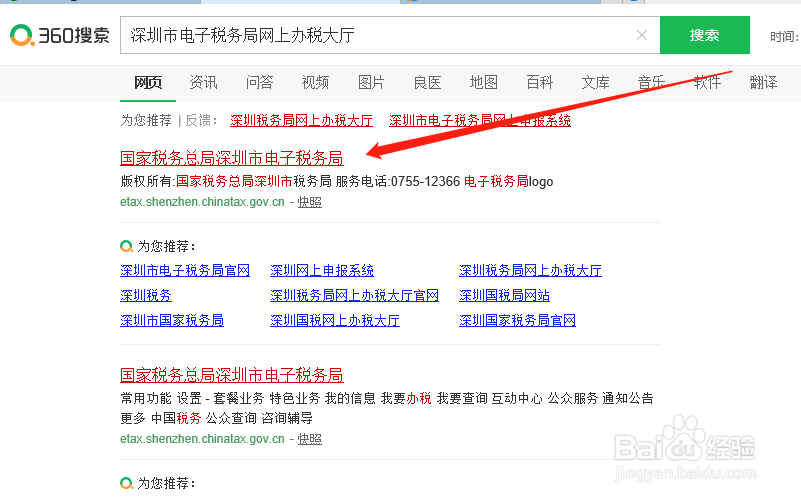This screenshot has width=801, height=500.
Task: Open second result 国家税务总局深圳市电子税务局
Action: (231, 375)
